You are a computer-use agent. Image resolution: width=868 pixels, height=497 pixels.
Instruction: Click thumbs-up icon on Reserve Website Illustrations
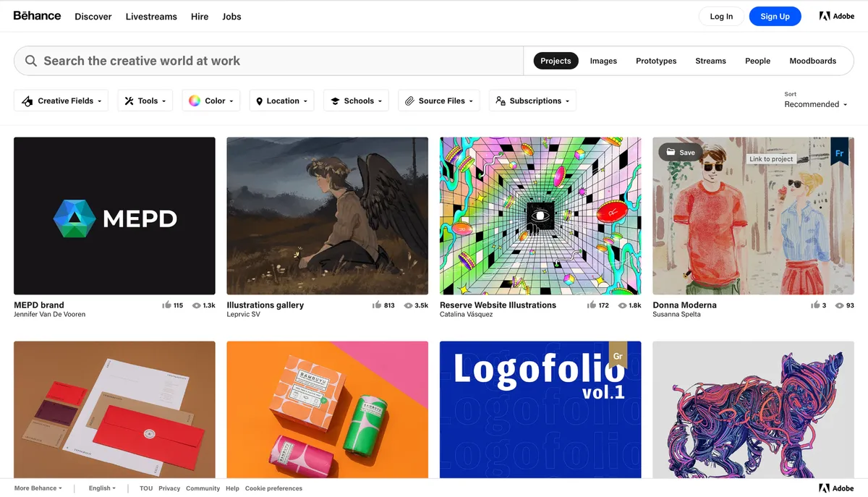[592, 305]
